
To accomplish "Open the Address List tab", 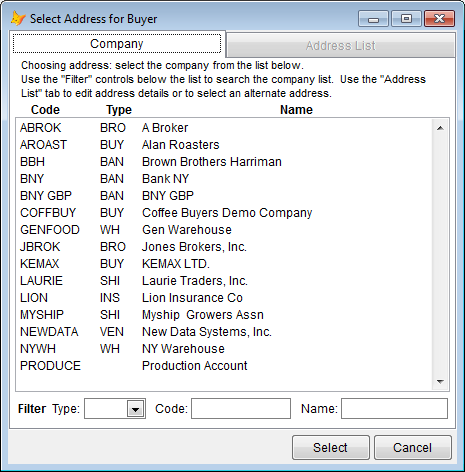I will [x=341, y=45].
